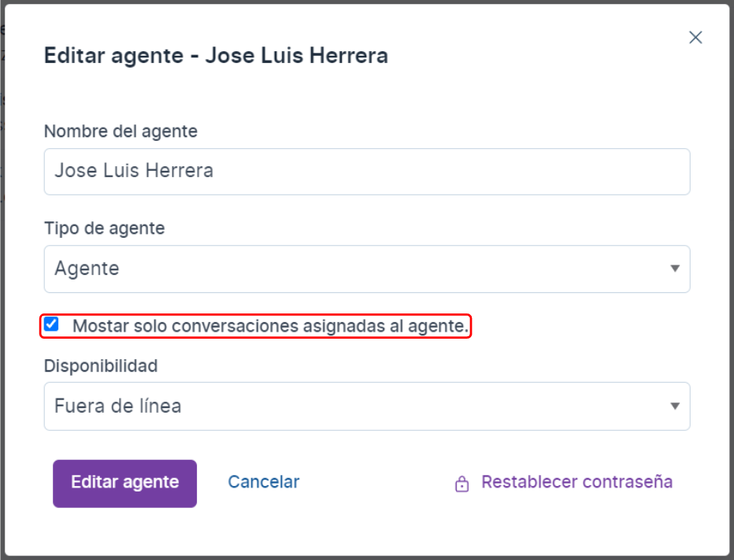
Task: Click the Disponibilidad label
Action: [101, 365]
